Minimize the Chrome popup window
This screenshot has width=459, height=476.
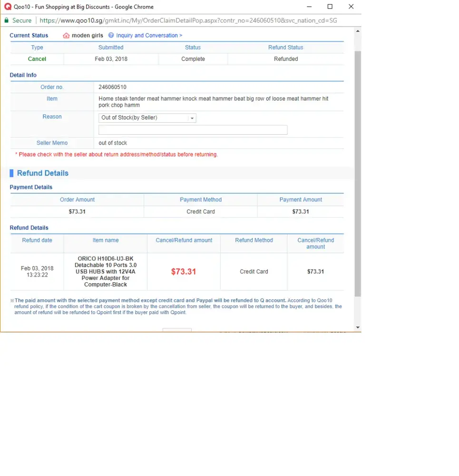pos(309,6)
